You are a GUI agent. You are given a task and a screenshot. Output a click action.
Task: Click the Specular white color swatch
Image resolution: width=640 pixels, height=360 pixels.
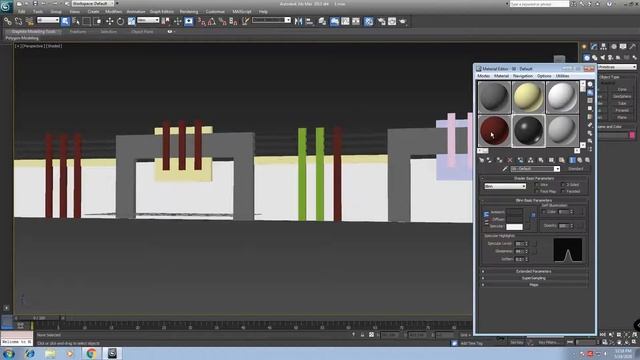coord(514,227)
